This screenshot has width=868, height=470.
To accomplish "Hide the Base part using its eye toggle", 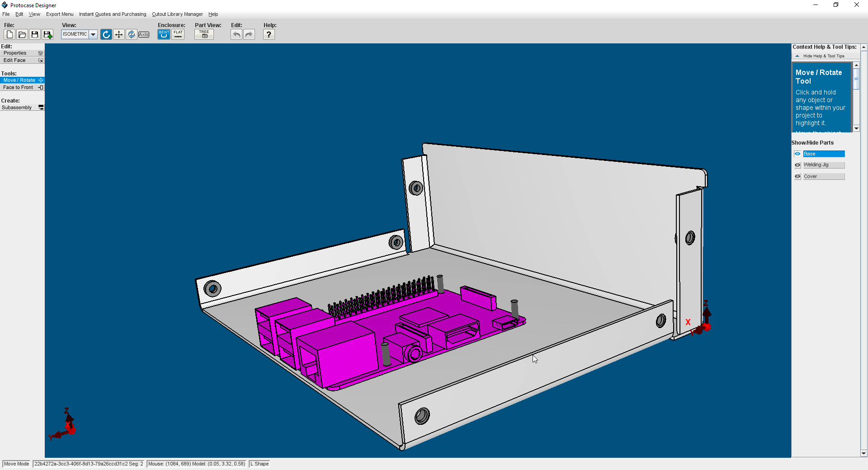I will pos(797,154).
